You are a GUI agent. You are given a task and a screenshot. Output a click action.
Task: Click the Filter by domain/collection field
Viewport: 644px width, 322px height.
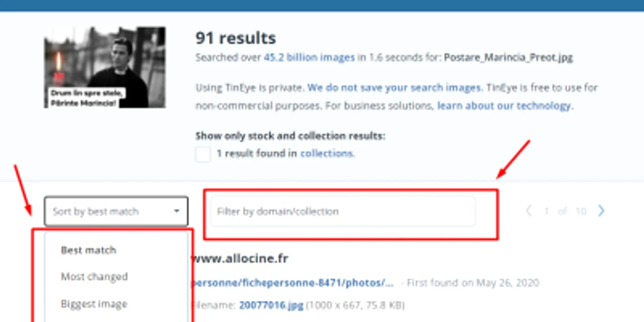click(343, 211)
